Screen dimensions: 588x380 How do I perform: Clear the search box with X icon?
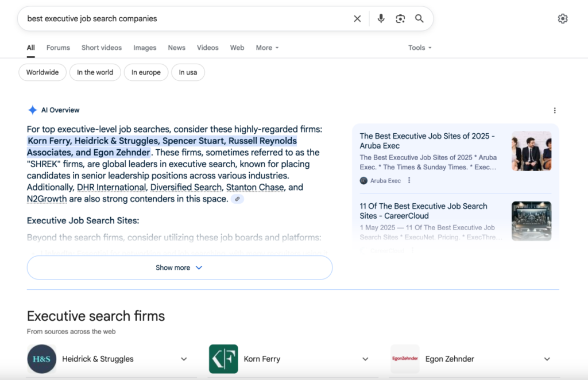click(357, 19)
